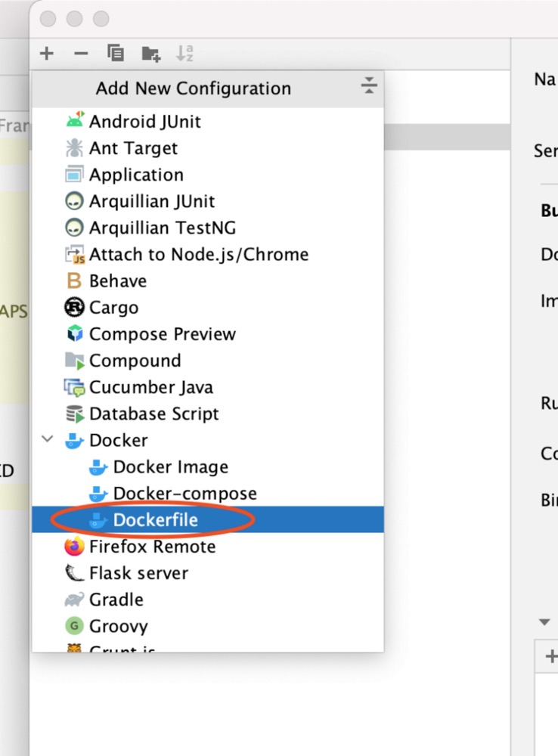558x756 pixels.
Task: Select Attach to Node.js/Chrome option
Action: click(x=198, y=255)
